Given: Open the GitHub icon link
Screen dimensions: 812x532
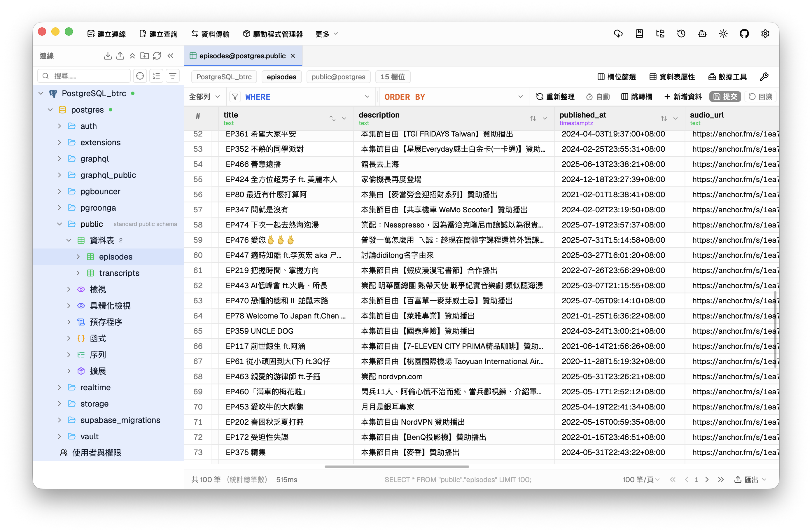Looking at the screenshot, I should [x=744, y=34].
